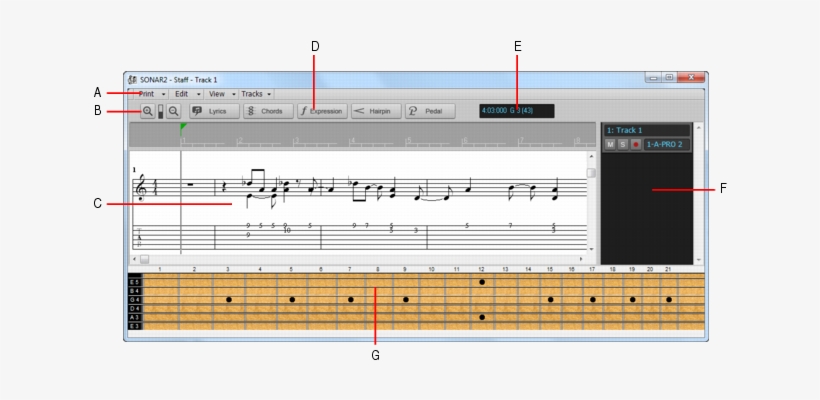The image size is (820, 400).
Task: Mute Track 1 with the M button
Action: click(610, 144)
